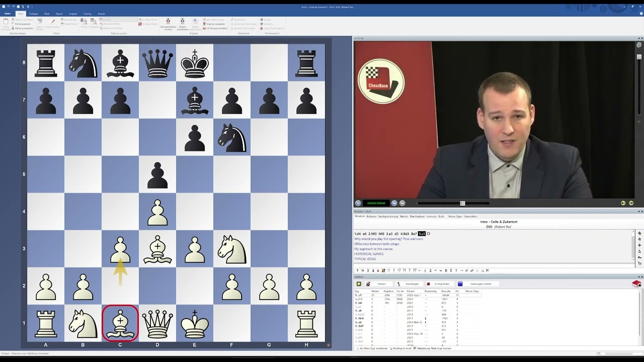Switch to the Einfügen ribbon tab
The height and width of the screenshot is (362, 644).
point(34,14)
